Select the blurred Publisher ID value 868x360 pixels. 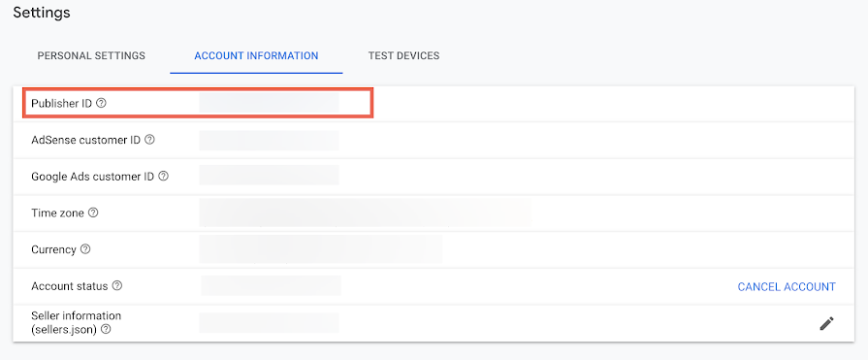point(269,103)
